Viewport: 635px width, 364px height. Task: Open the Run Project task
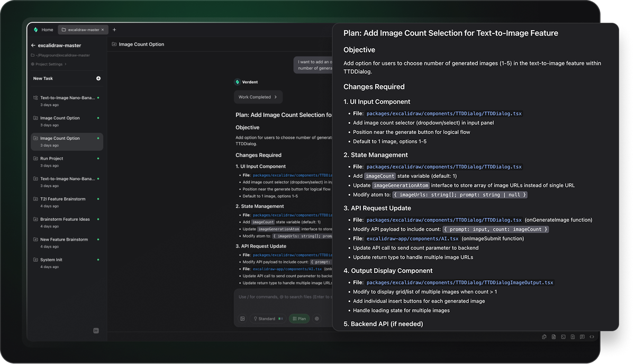[67, 161]
